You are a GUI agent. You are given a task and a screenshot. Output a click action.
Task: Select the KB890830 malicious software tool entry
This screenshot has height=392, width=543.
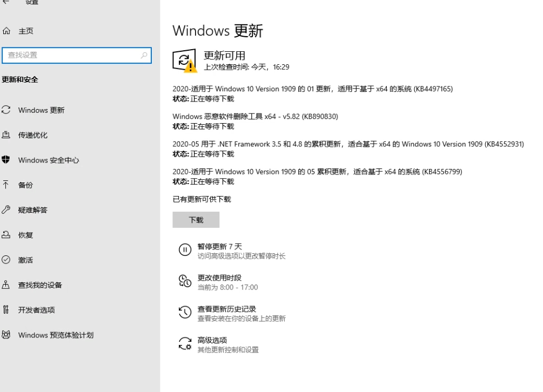click(x=255, y=117)
